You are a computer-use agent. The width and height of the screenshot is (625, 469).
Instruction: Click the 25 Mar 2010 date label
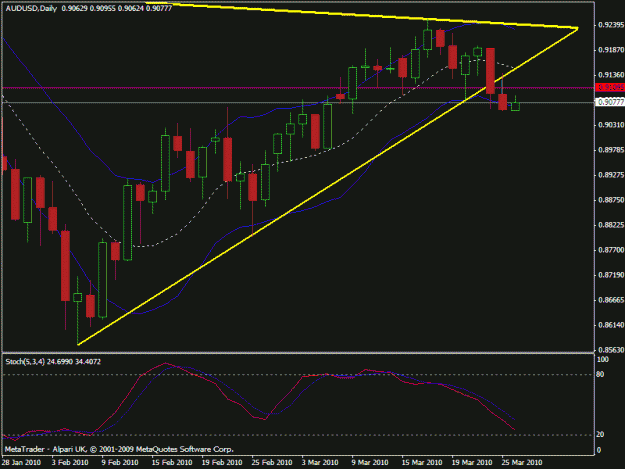[x=522, y=463]
